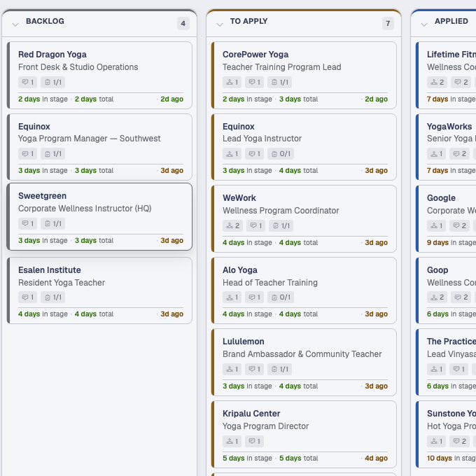Click Esalen Institute comments badge
The image size is (476, 476).
point(27,297)
